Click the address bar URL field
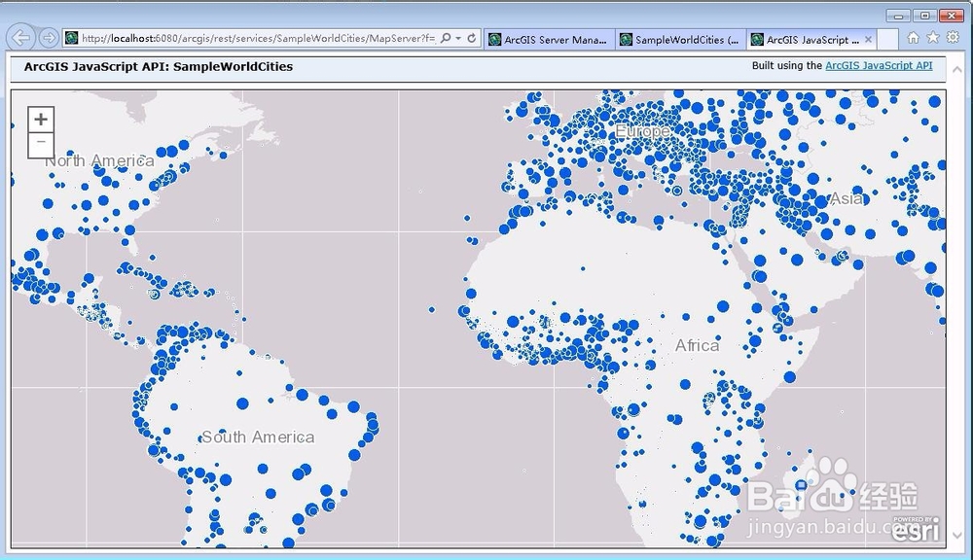This screenshot has height=560, width=973. pyautogui.click(x=258, y=39)
